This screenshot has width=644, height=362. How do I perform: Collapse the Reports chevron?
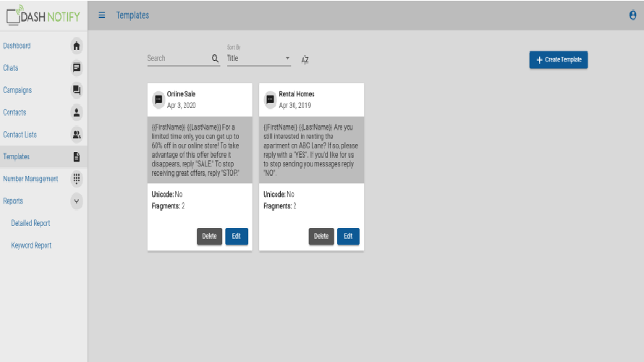(77, 201)
